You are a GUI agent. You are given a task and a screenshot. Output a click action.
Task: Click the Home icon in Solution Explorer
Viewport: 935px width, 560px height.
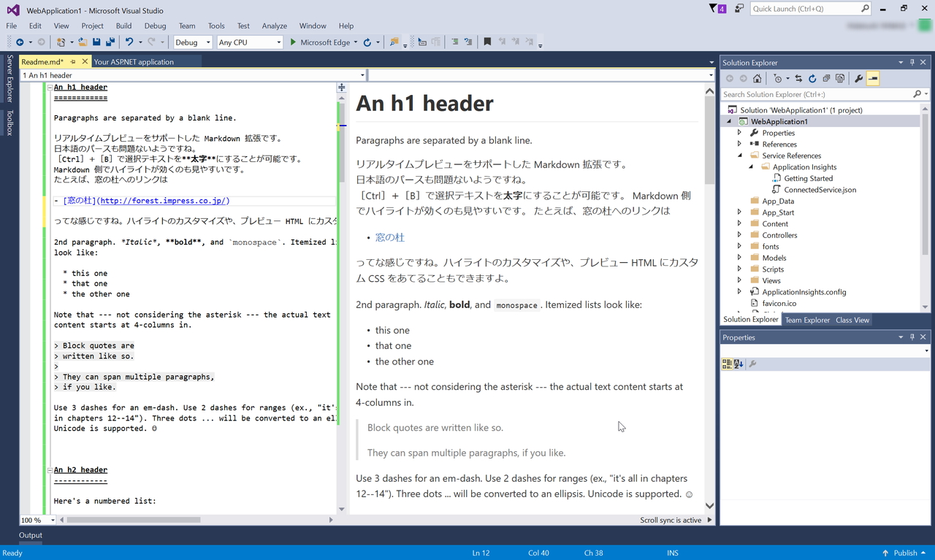click(x=757, y=78)
